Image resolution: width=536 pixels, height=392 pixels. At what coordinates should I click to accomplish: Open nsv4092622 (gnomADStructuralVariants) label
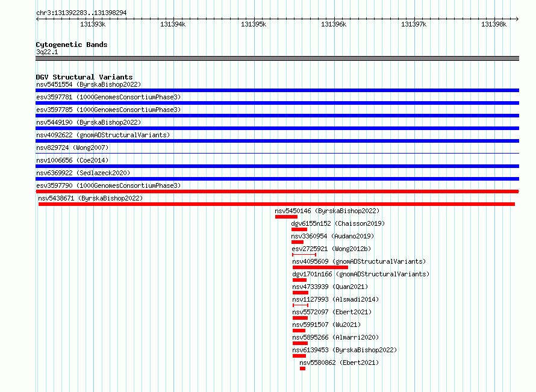click(103, 135)
